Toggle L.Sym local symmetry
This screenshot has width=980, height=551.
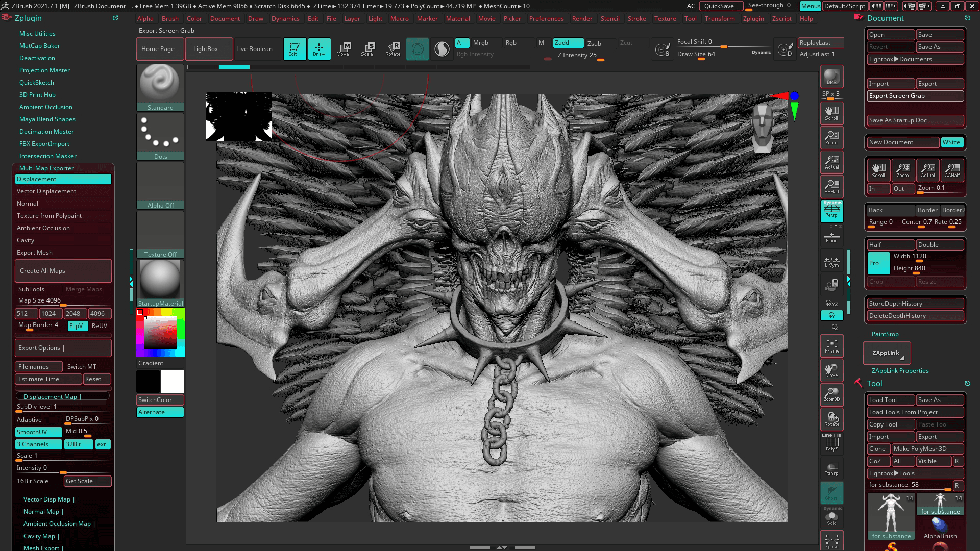831,262
